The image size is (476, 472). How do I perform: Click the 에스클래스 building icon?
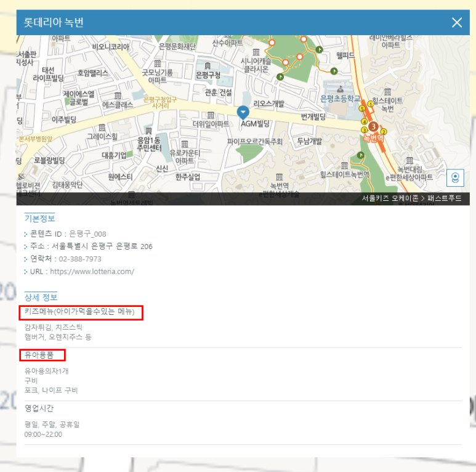[118, 96]
